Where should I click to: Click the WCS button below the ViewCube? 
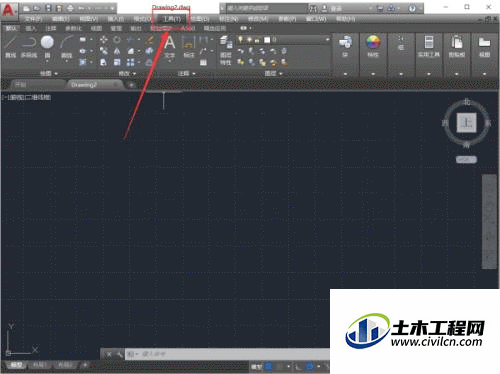tap(466, 160)
